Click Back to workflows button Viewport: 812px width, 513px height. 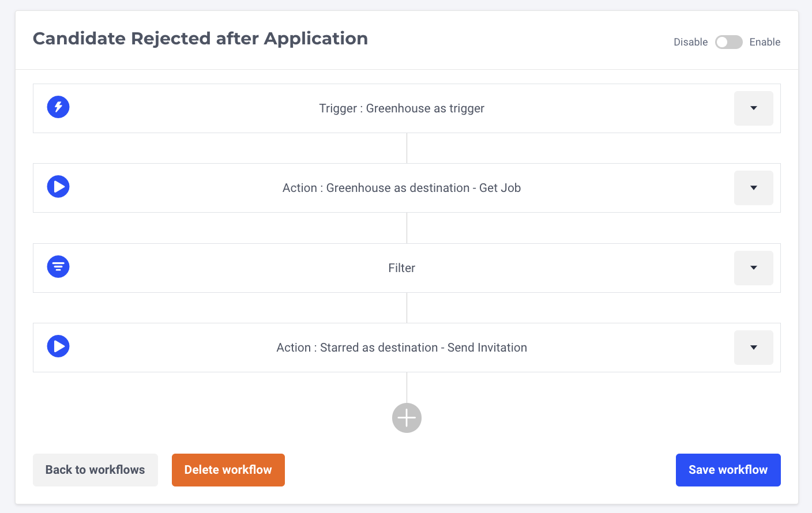pos(95,470)
